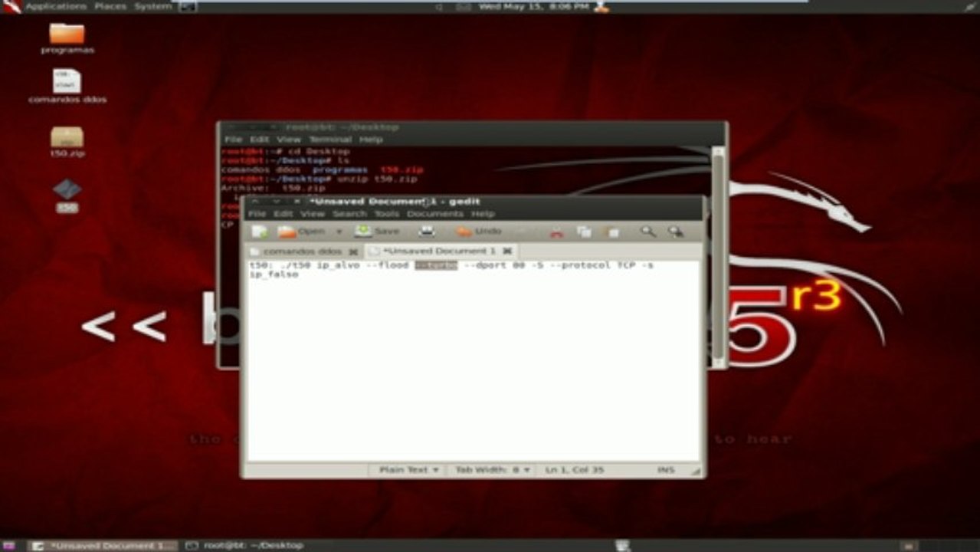Image resolution: width=980 pixels, height=552 pixels.
Task: Open gedit Search menu
Action: (x=349, y=214)
